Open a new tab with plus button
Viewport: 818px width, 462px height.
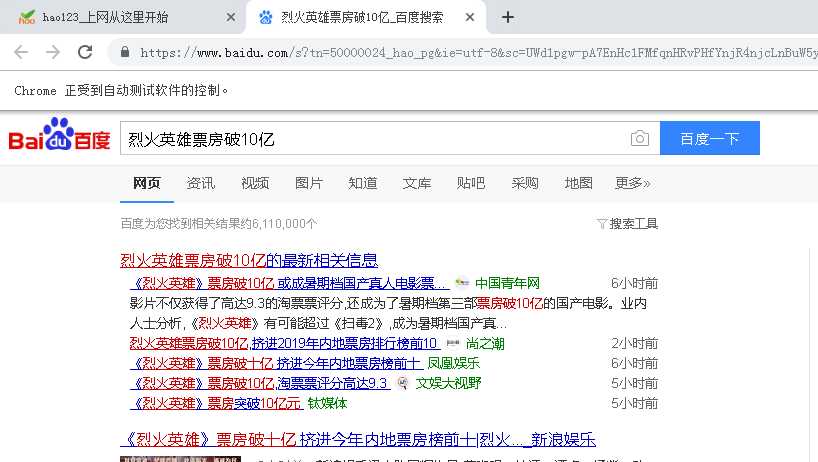pos(508,17)
